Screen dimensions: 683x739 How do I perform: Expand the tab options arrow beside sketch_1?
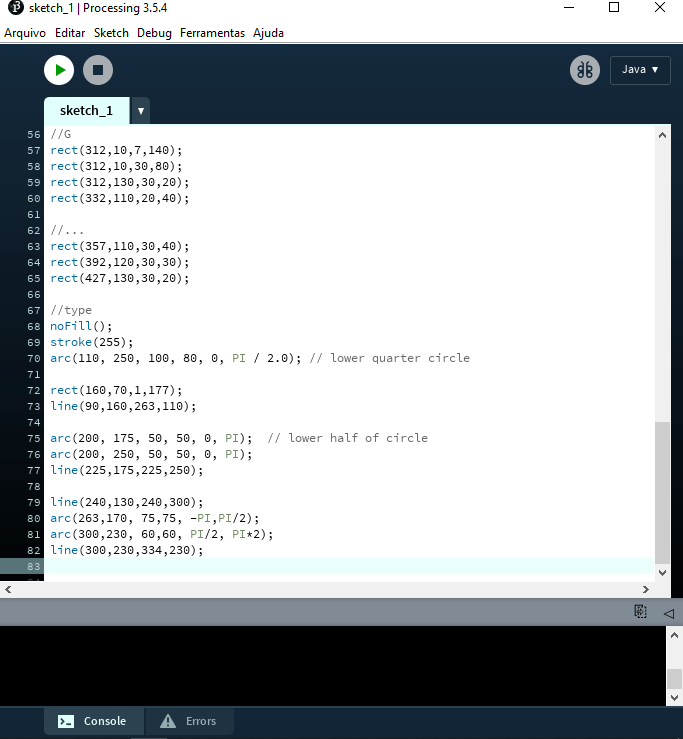(141, 111)
